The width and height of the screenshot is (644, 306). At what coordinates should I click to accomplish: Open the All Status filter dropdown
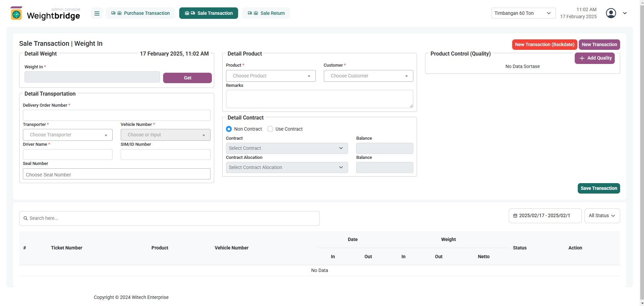click(602, 216)
